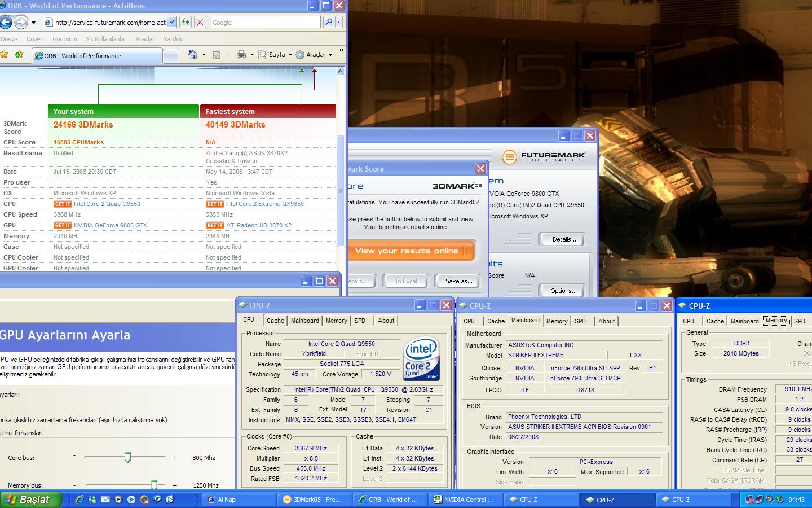Run the search with the magnifier icon
This screenshot has height=508, width=812.
[x=329, y=23]
